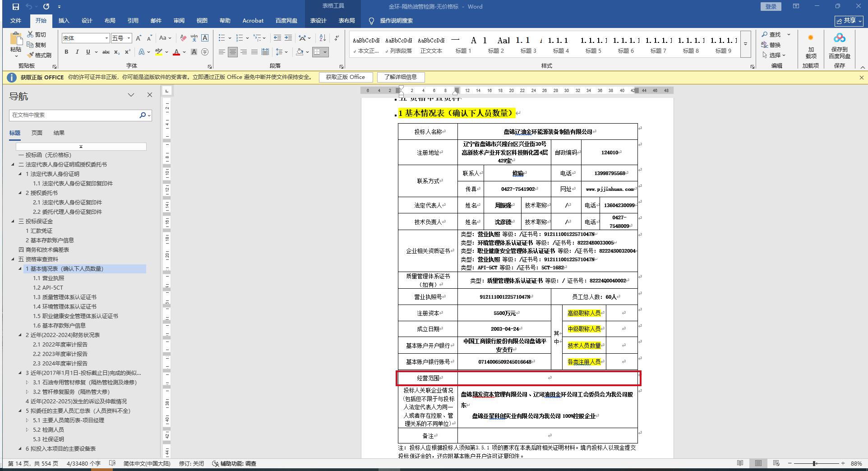Screen dimensions: 868x471
Task: Switch to the 页面 tab in navigation pane
Action: point(37,133)
